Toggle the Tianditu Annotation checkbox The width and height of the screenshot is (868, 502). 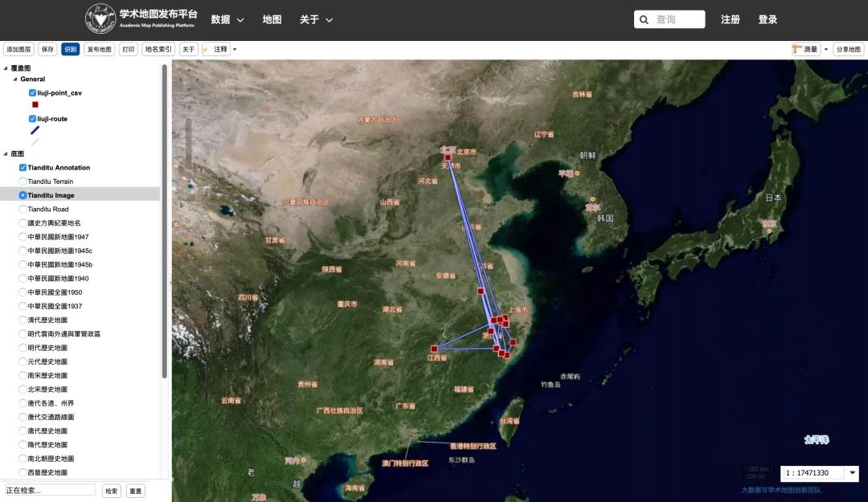pyautogui.click(x=23, y=168)
